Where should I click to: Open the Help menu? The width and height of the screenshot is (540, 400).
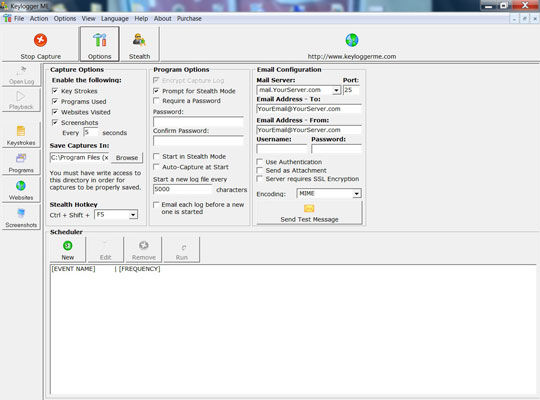pyautogui.click(x=141, y=19)
